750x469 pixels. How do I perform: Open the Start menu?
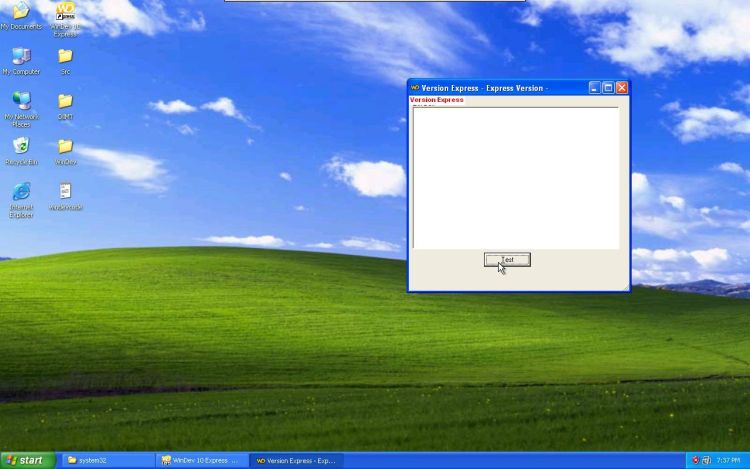pos(28,460)
